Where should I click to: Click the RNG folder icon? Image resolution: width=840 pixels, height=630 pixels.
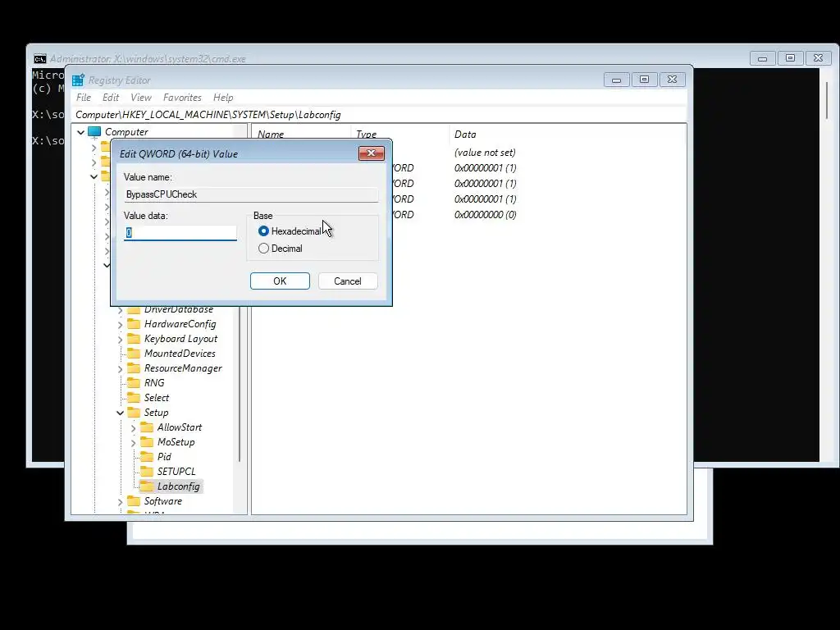coord(134,383)
